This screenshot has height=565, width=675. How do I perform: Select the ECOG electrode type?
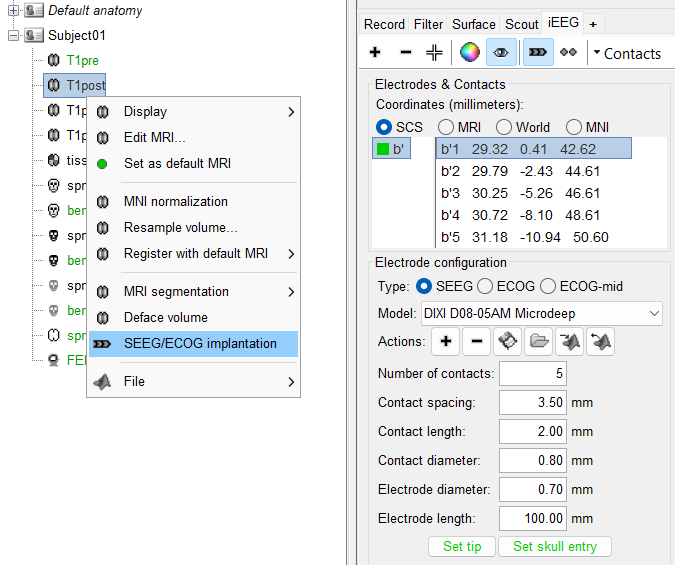click(x=485, y=286)
